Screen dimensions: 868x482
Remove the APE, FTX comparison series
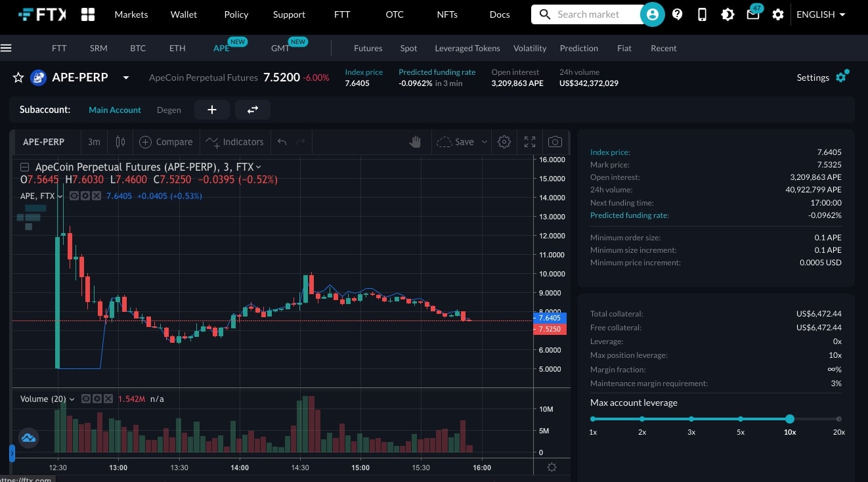pyautogui.click(x=97, y=196)
